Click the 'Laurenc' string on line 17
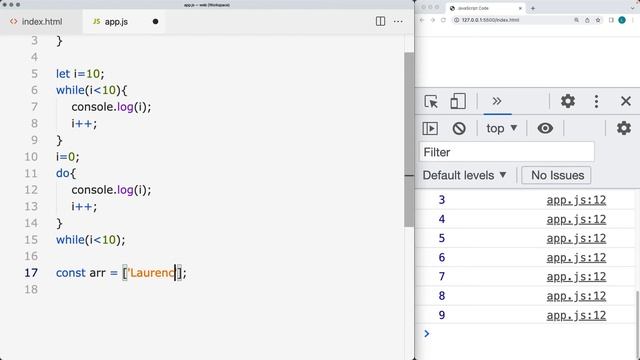This screenshot has height=360, width=640. 151,273
